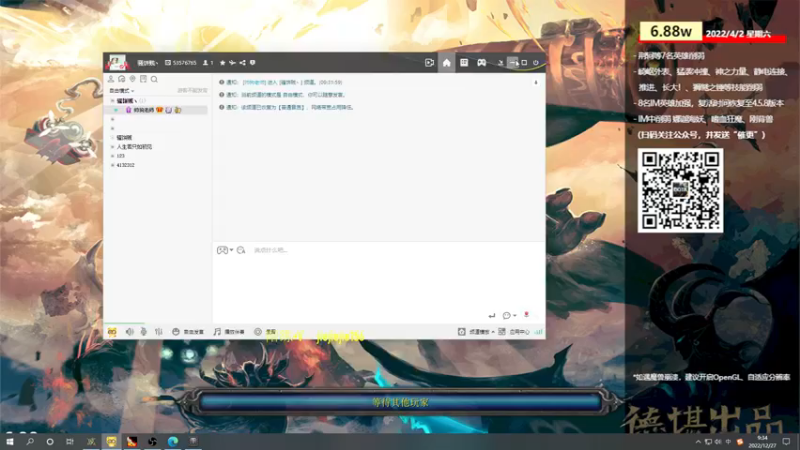Open the free mode dropdown in the sidebar
This screenshot has width=800, height=450.
tap(122, 90)
